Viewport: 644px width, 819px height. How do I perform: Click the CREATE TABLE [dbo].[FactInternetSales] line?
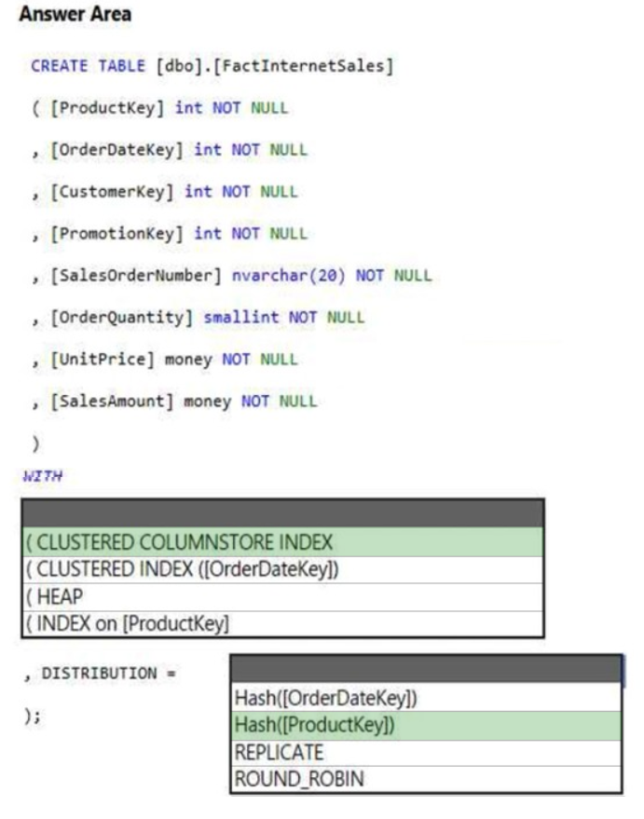(212, 65)
